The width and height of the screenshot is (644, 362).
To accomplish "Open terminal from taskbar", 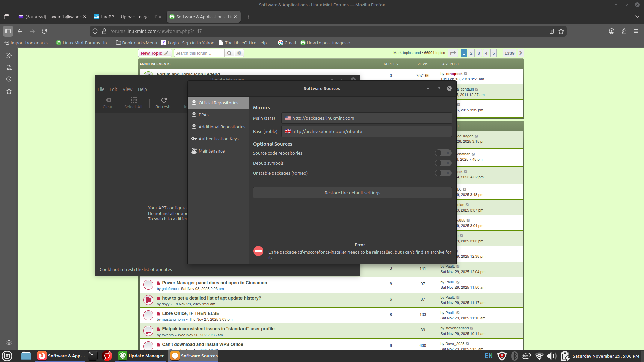I will 92,356.
